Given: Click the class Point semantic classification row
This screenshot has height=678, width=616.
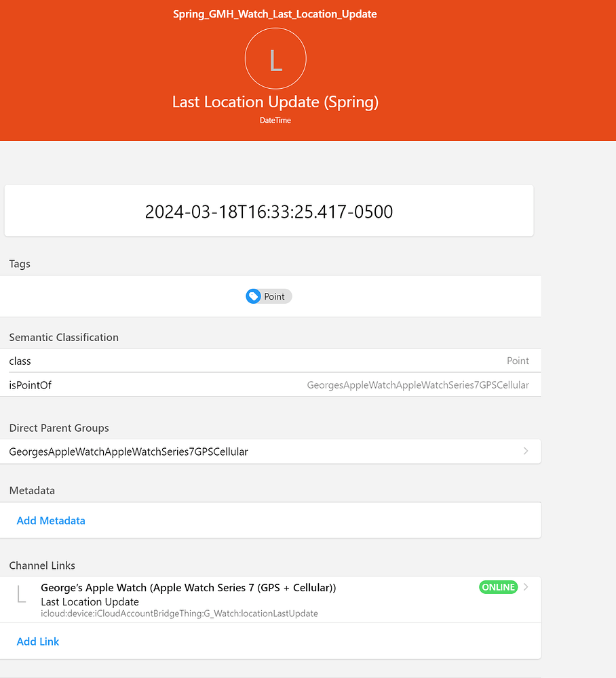Looking at the screenshot, I should pyautogui.click(x=271, y=361).
